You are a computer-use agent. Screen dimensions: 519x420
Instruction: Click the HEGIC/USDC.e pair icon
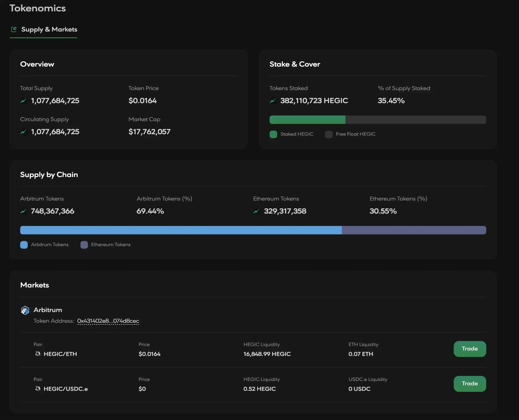pos(38,388)
